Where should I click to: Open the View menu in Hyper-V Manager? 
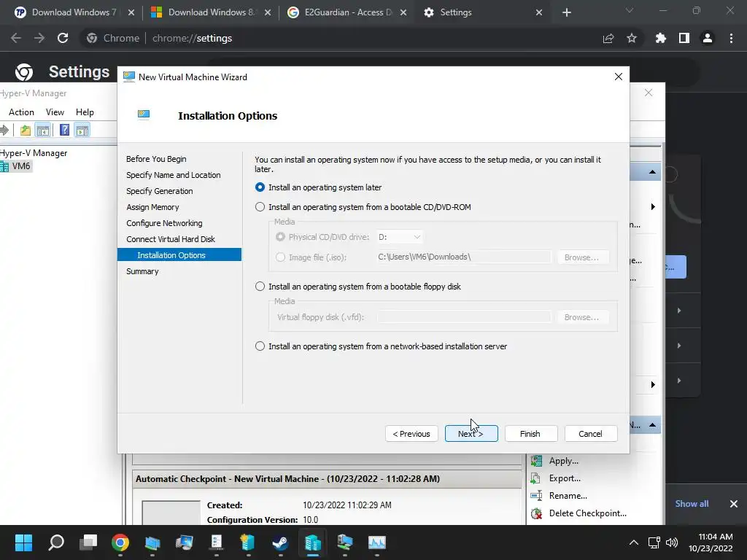point(55,112)
